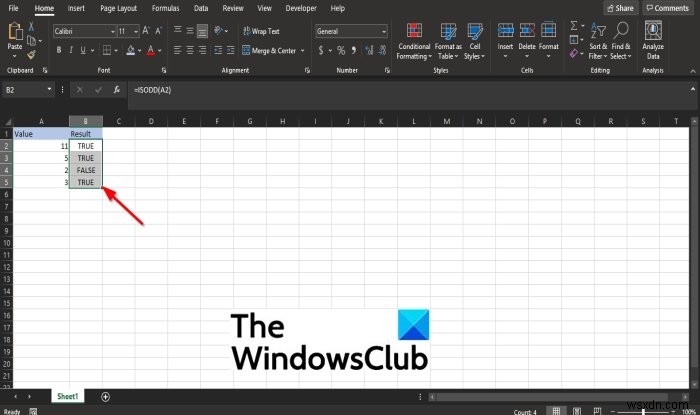Increase Decimal places

[369, 50]
